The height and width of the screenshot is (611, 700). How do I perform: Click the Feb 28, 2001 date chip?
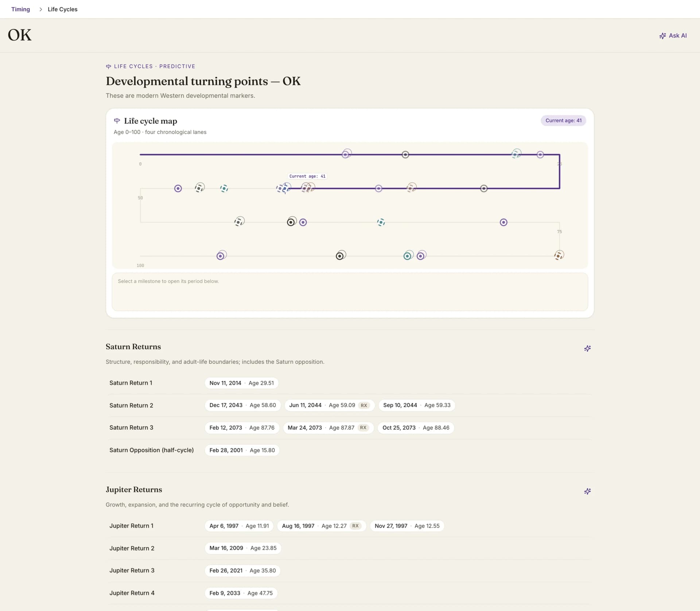coord(242,450)
